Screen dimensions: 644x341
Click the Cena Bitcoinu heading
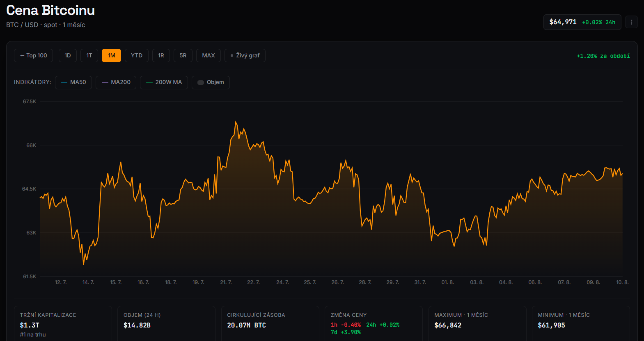pyautogui.click(x=50, y=10)
